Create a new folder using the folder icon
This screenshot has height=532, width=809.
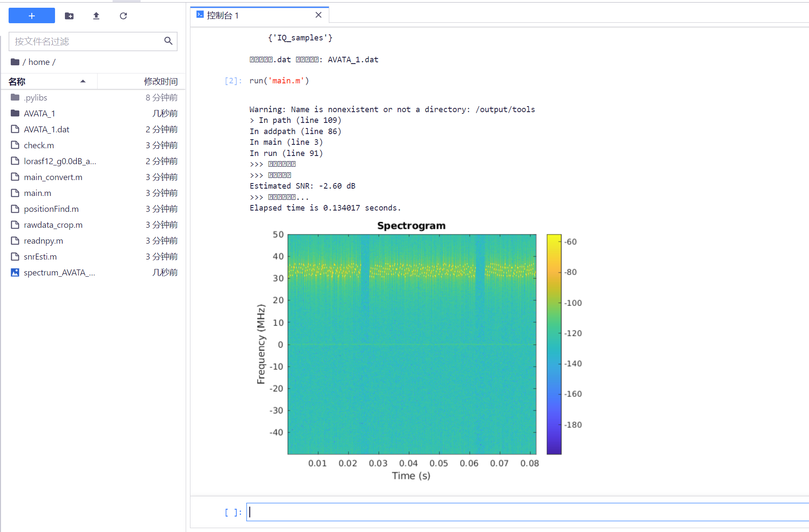pos(69,16)
